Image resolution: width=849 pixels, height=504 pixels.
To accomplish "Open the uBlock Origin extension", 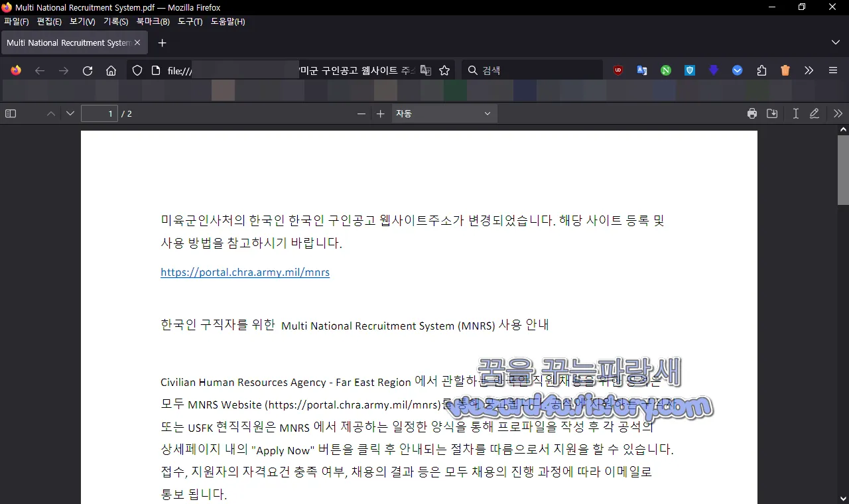I will (x=618, y=70).
